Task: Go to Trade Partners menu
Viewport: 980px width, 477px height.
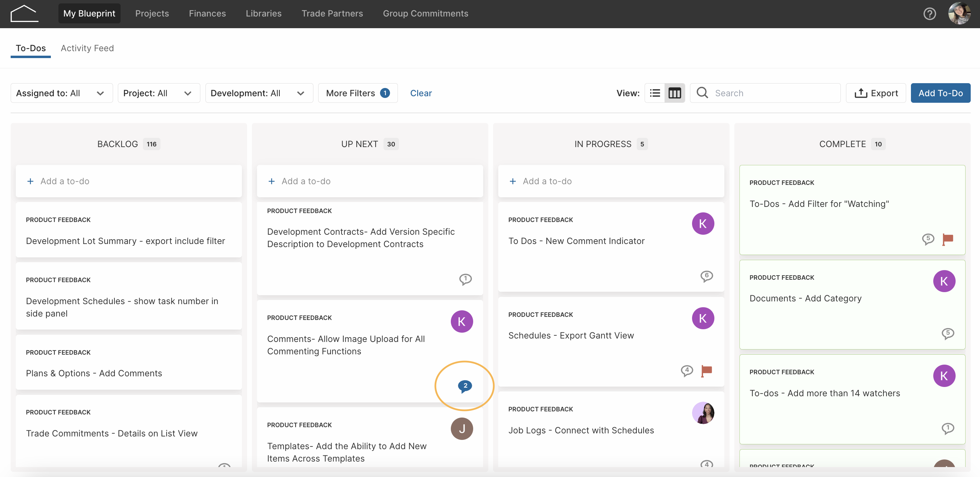Action: pos(332,14)
